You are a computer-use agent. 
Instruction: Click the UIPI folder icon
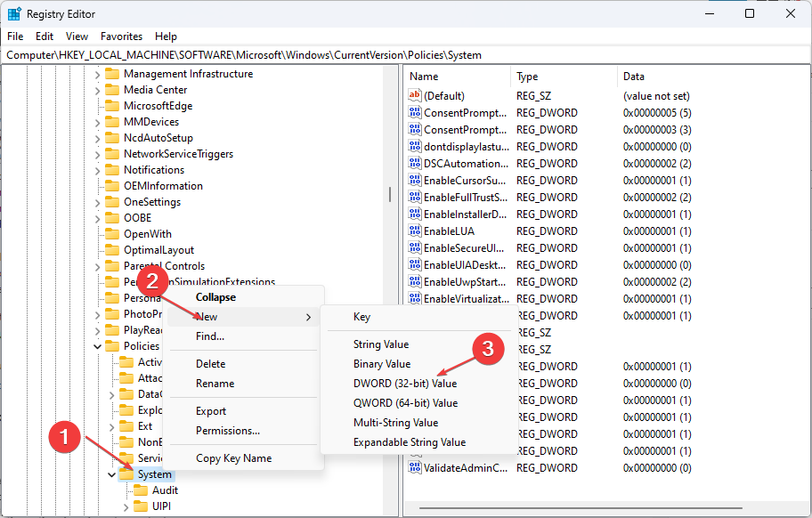pyautogui.click(x=141, y=506)
